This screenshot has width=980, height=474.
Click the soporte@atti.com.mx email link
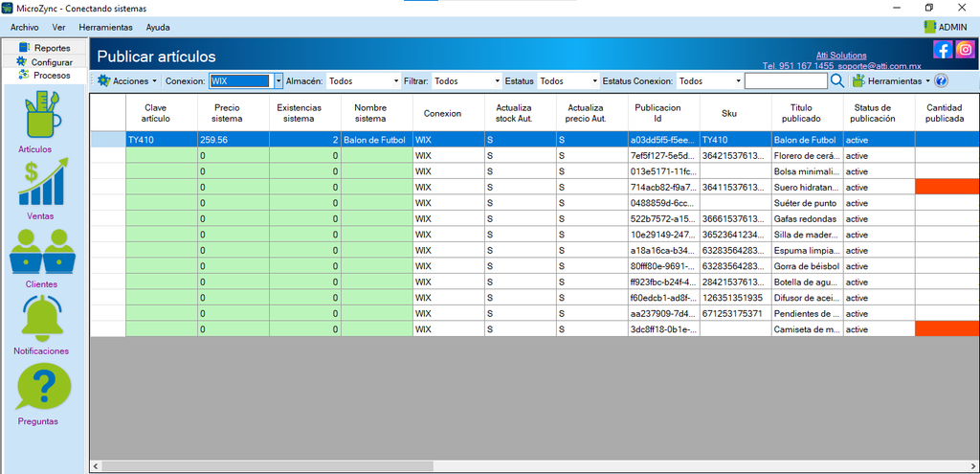(x=880, y=66)
